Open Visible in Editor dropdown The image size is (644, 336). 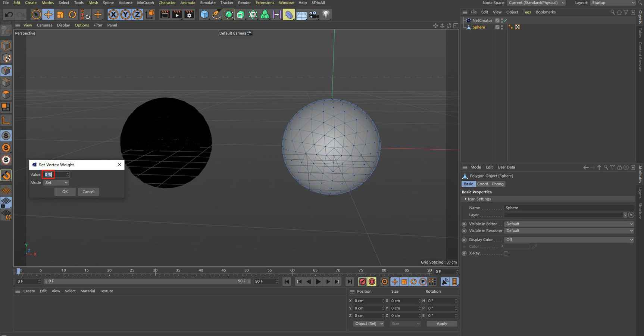(x=569, y=224)
